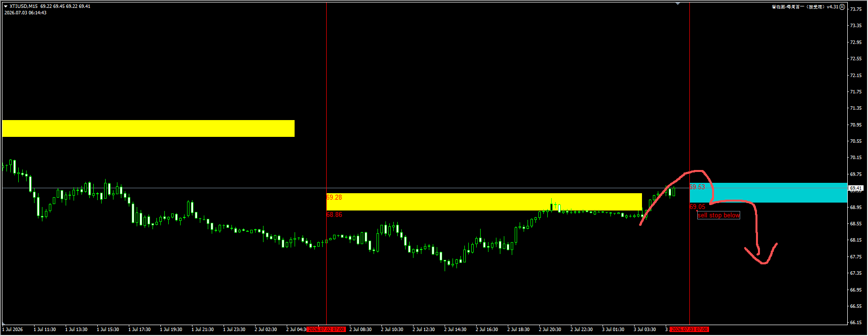Viewport: 868px width, 336px height.
Task: Click the red 69.05 price label
Action: 697,207
